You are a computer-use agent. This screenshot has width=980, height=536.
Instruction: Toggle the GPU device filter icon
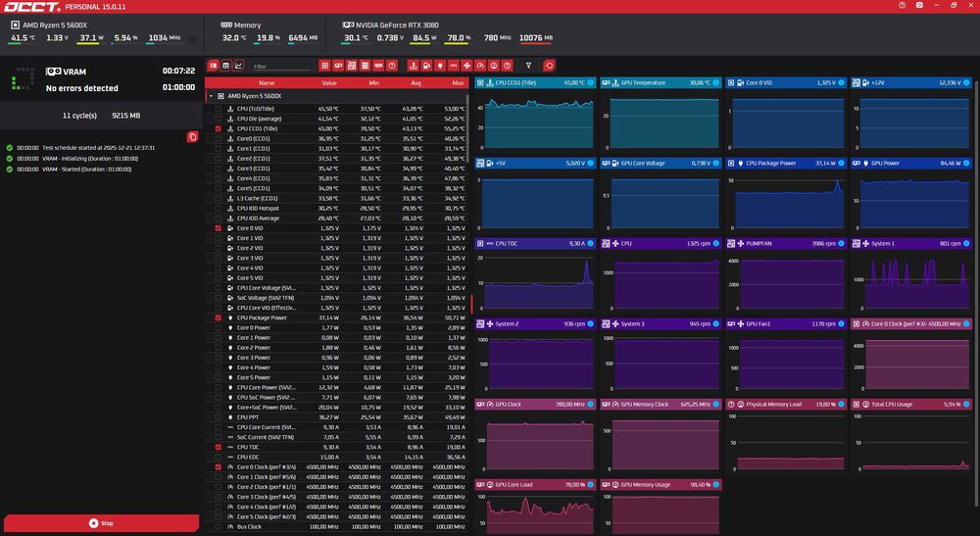338,66
